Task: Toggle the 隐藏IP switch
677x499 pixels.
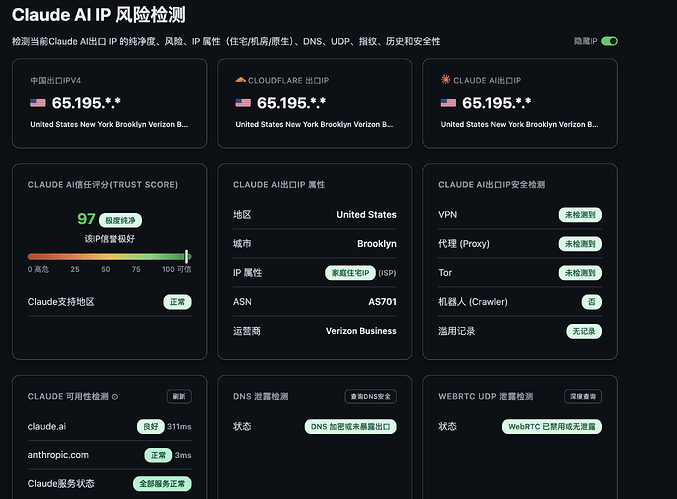Action: (x=609, y=41)
